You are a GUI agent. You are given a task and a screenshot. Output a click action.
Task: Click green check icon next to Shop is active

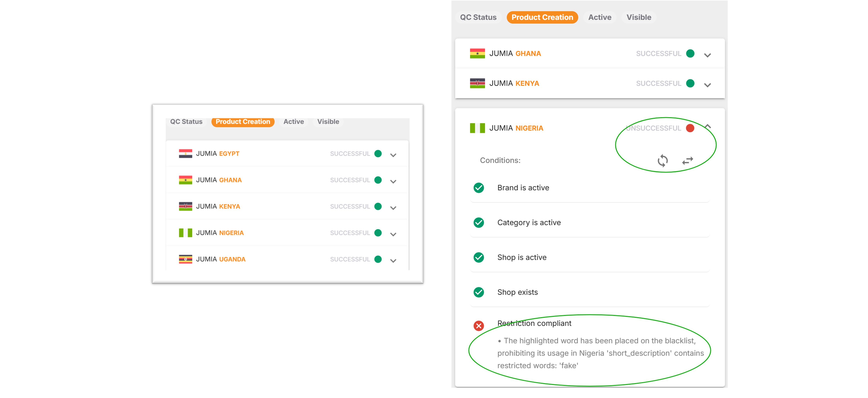(478, 258)
